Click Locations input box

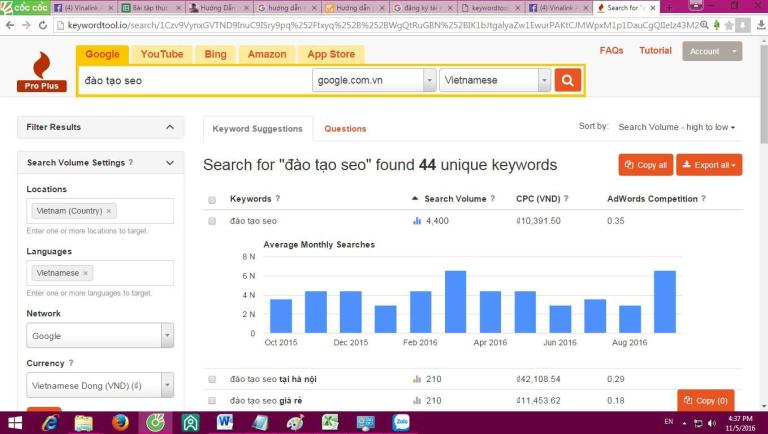(100, 211)
